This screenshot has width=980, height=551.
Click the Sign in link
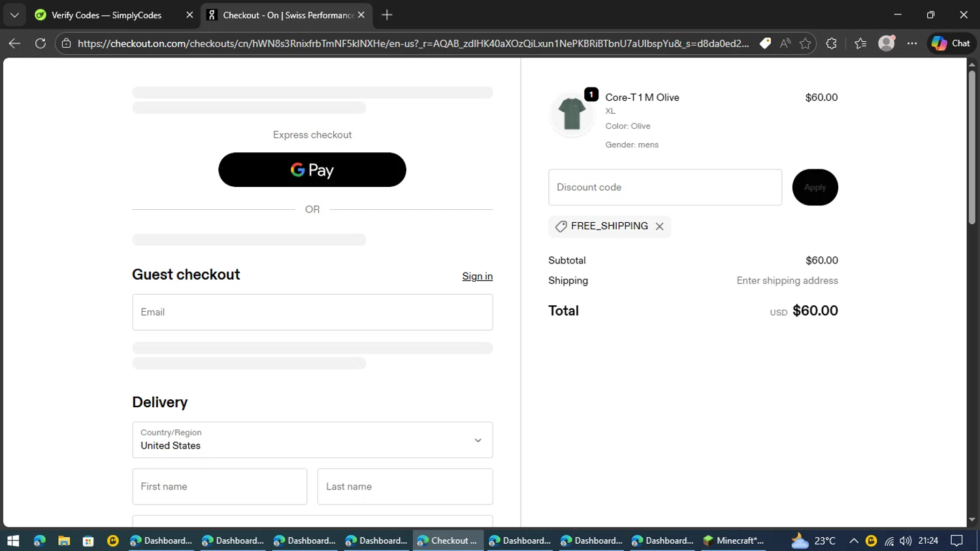click(478, 276)
